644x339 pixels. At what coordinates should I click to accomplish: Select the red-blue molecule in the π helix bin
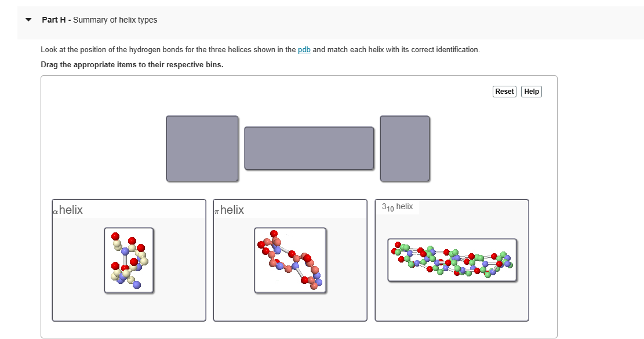click(290, 260)
